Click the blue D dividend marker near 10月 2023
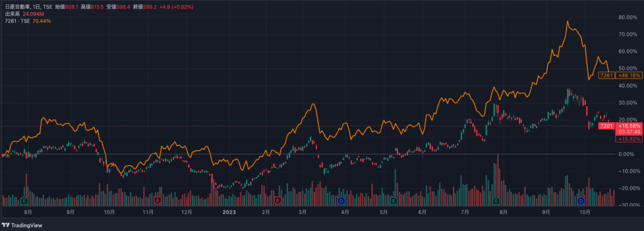 pos(580,201)
